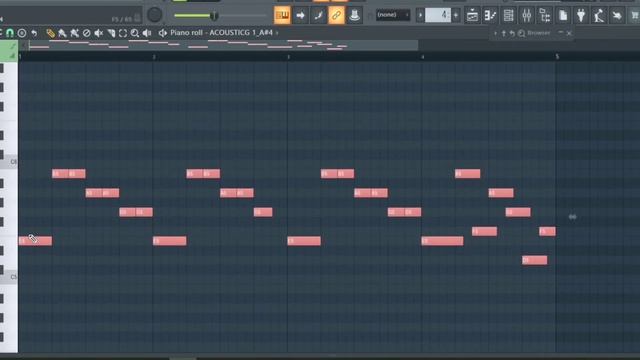Click the C6 piano key label
The width and height of the screenshot is (640, 360).
pyautogui.click(x=13, y=162)
